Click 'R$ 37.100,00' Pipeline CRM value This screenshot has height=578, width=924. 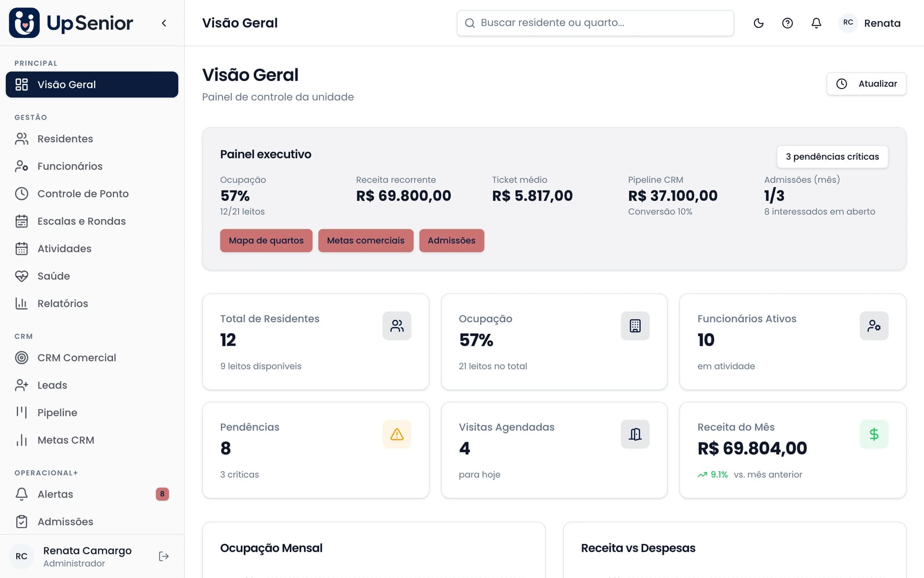coord(673,196)
